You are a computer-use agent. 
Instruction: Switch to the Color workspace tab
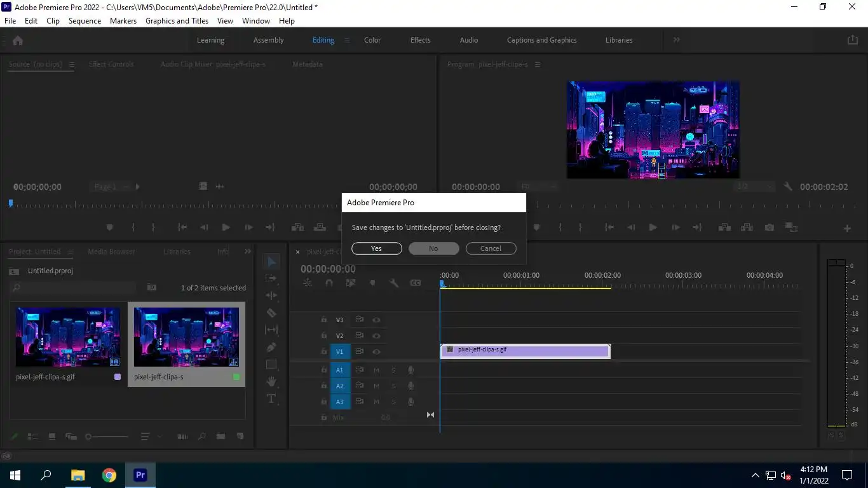pyautogui.click(x=372, y=40)
